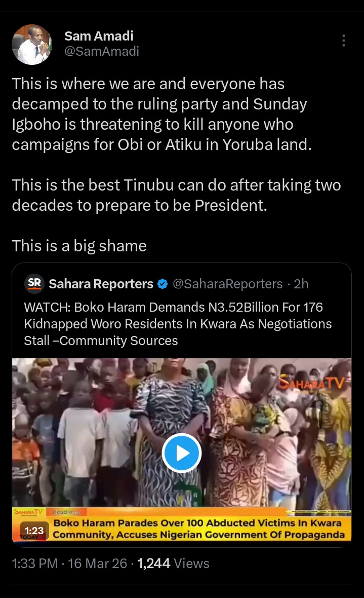Image resolution: width=364 pixels, height=598 pixels.
Task: Click the @SamAmadi handle
Action: click(x=101, y=51)
